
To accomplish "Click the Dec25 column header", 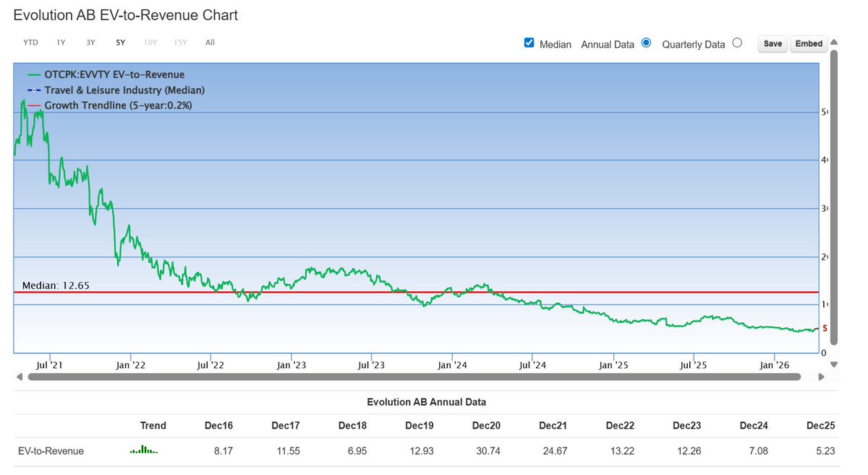I will point(820,426).
